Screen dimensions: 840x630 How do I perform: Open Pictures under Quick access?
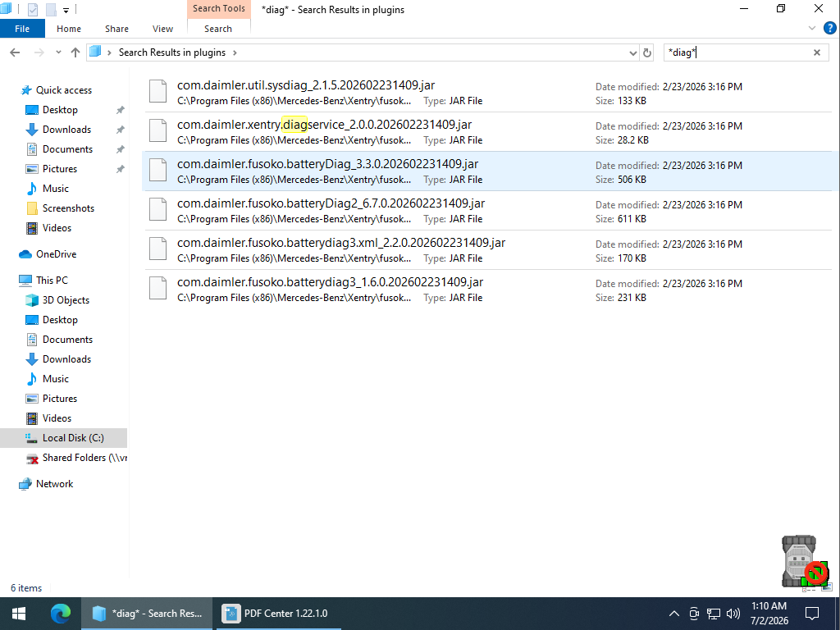point(59,169)
